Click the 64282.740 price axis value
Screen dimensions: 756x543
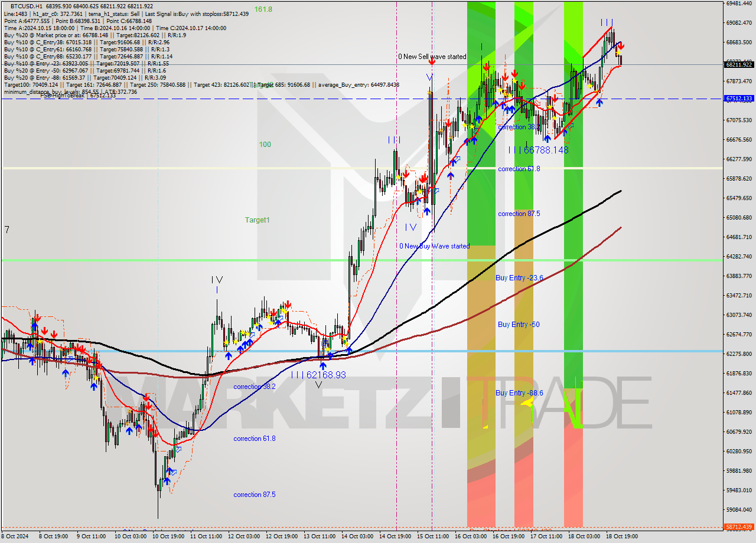[739, 257]
